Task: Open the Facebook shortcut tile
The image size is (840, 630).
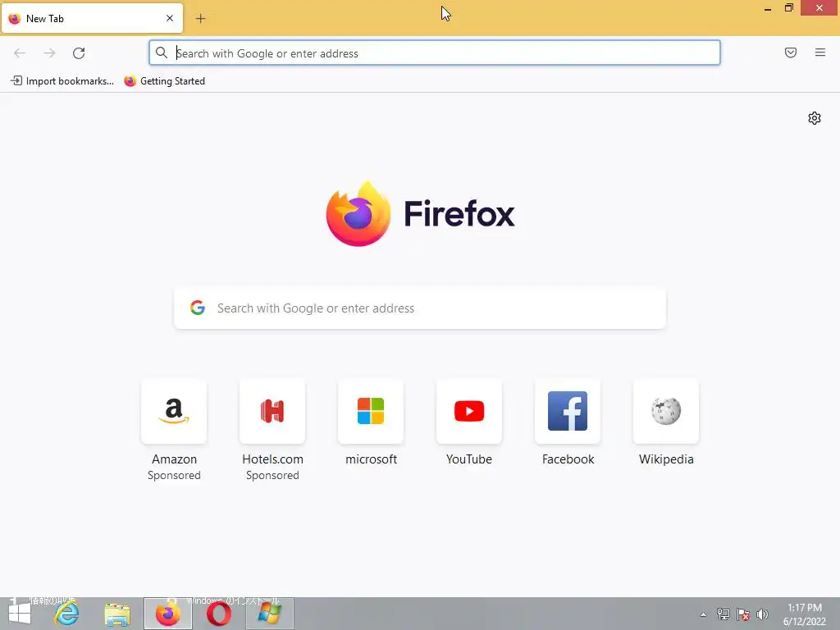Action: (x=568, y=412)
